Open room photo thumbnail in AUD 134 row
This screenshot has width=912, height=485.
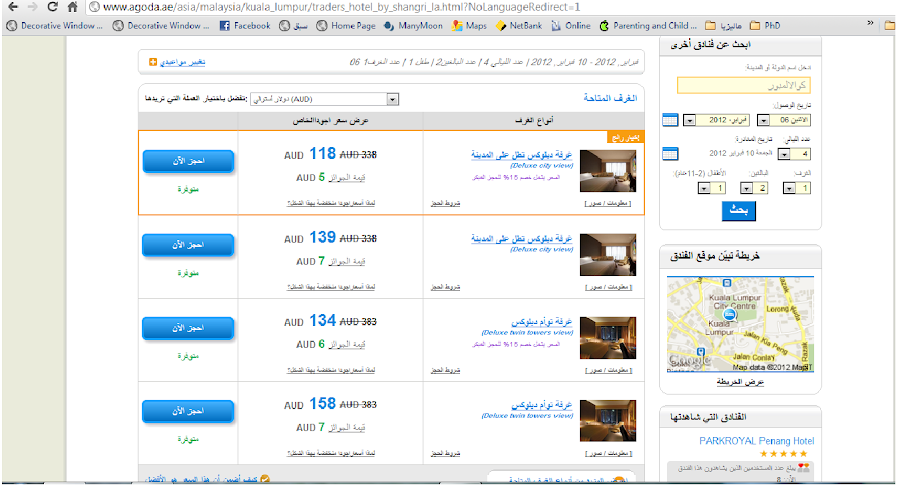point(608,338)
